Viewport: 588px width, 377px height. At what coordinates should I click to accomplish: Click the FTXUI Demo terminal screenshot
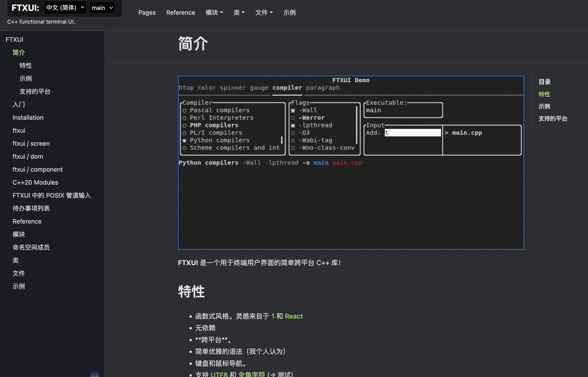[x=351, y=163]
